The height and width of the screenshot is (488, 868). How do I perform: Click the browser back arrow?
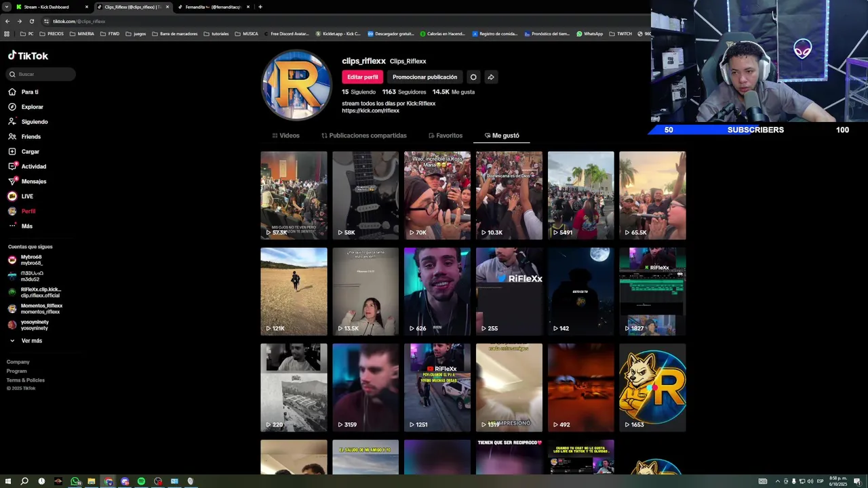tap(7, 21)
